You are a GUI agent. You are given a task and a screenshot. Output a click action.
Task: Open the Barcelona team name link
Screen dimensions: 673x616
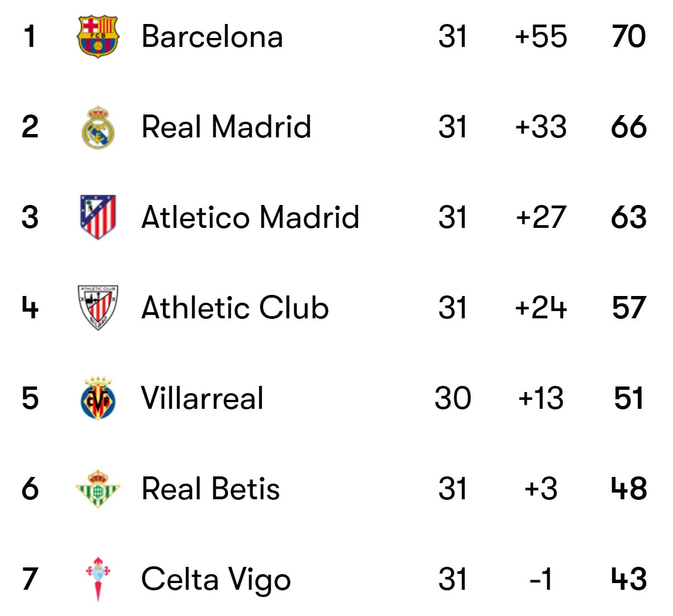pyautogui.click(x=212, y=36)
